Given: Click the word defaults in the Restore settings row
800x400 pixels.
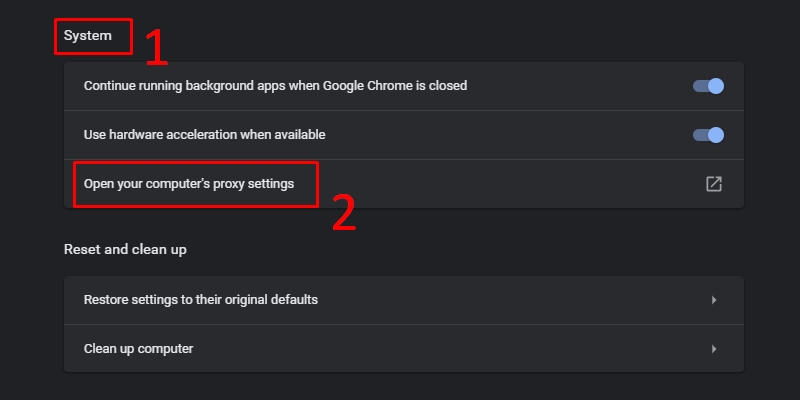Looking at the screenshot, I should tap(291, 300).
